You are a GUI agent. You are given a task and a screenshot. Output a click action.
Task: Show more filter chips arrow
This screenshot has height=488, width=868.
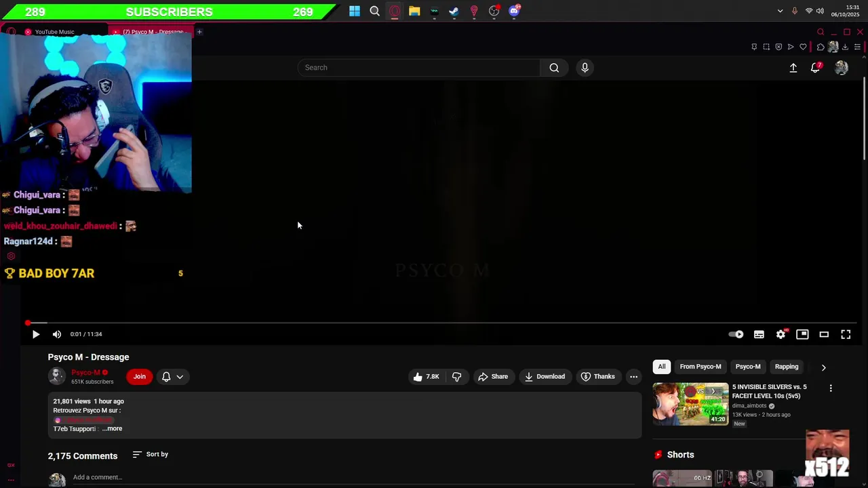tap(824, 367)
